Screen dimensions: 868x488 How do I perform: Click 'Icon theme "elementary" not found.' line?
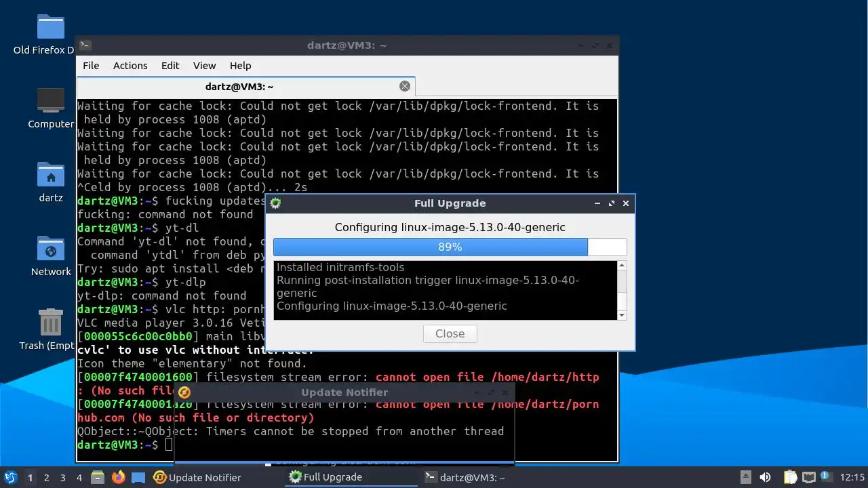coord(193,363)
